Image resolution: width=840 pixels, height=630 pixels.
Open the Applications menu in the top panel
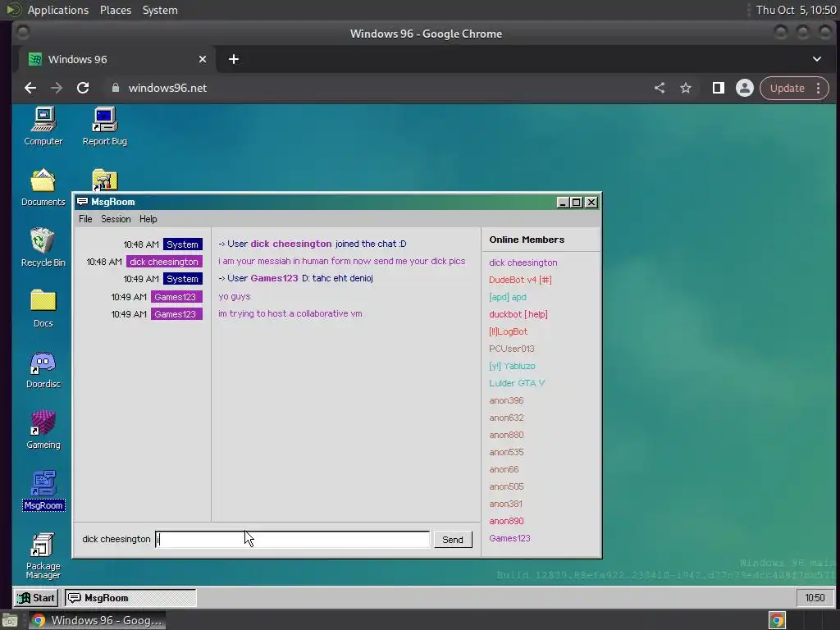(58, 10)
